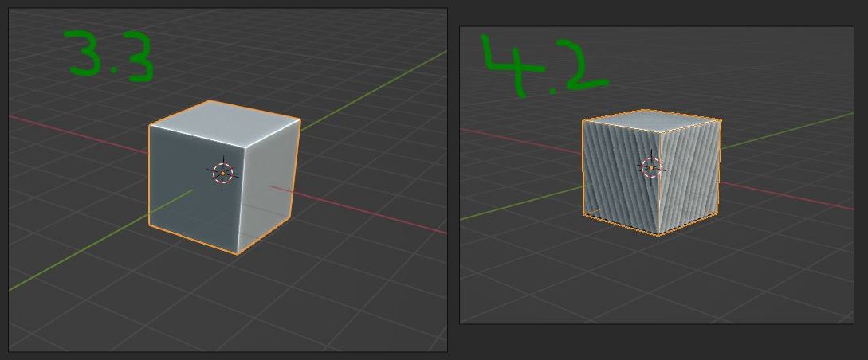The height and width of the screenshot is (360, 868).
Task: Select the striped cube in the 4.2 viewport
Action: pyautogui.click(x=651, y=173)
